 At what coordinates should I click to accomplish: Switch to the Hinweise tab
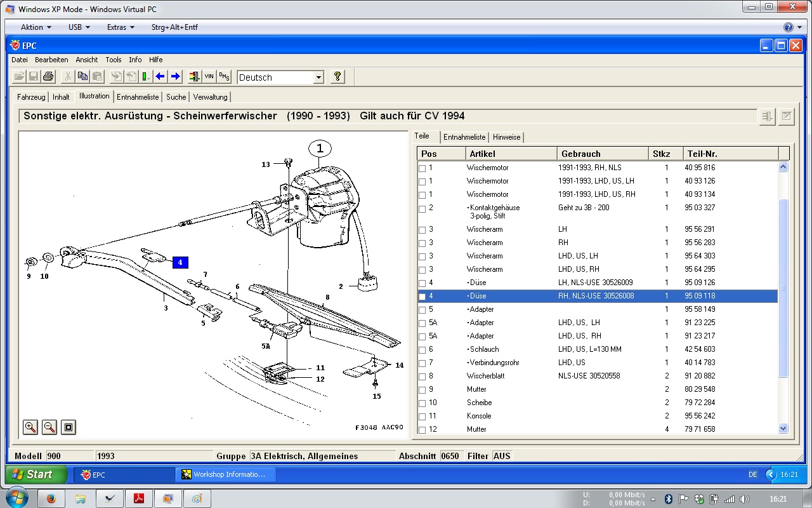click(x=506, y=137)
